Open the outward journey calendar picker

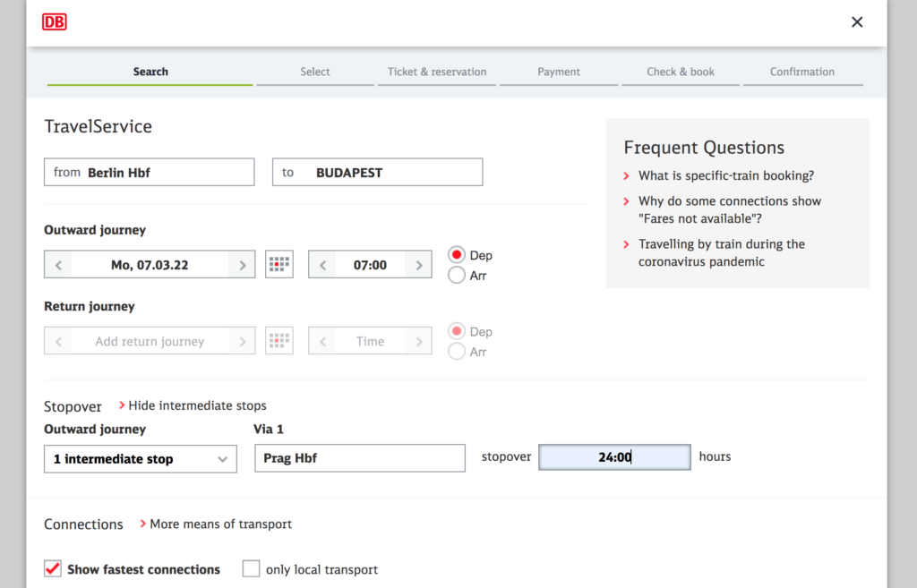(x=279, y=265)
